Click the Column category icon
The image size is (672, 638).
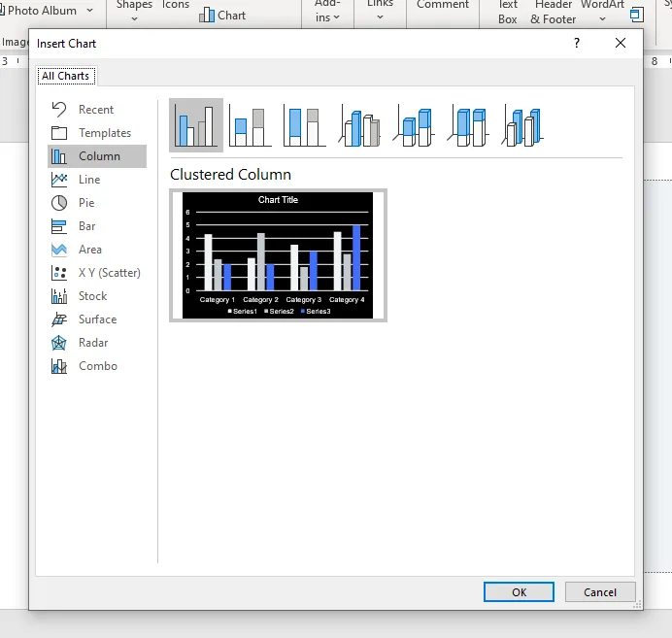click(59, 156)
